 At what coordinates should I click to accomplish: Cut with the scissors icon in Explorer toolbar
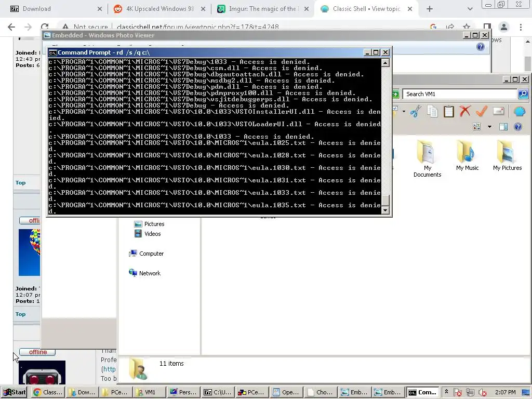coord(416,111)
